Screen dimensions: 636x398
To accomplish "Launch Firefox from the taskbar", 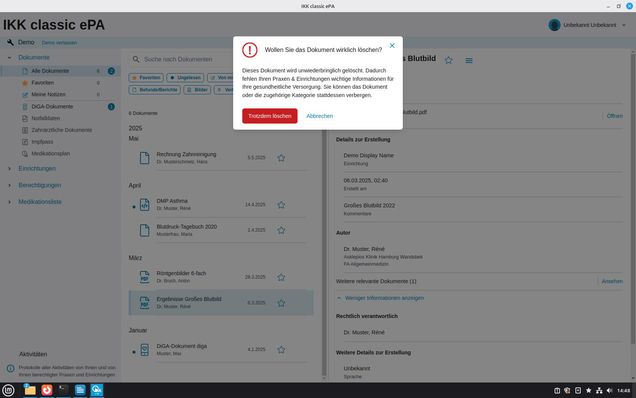I will point(47,390).
